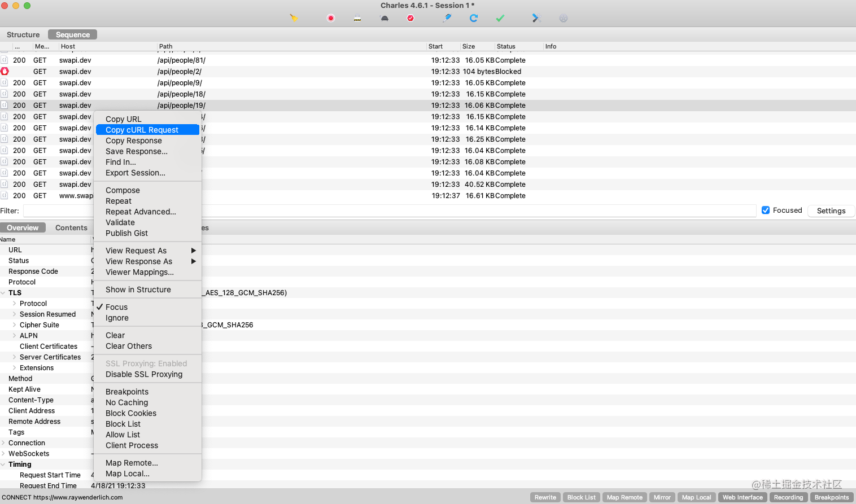Viewport: 856px width, 504px height.
Task: Open the tools wrench icon
Action: [536, 18]
